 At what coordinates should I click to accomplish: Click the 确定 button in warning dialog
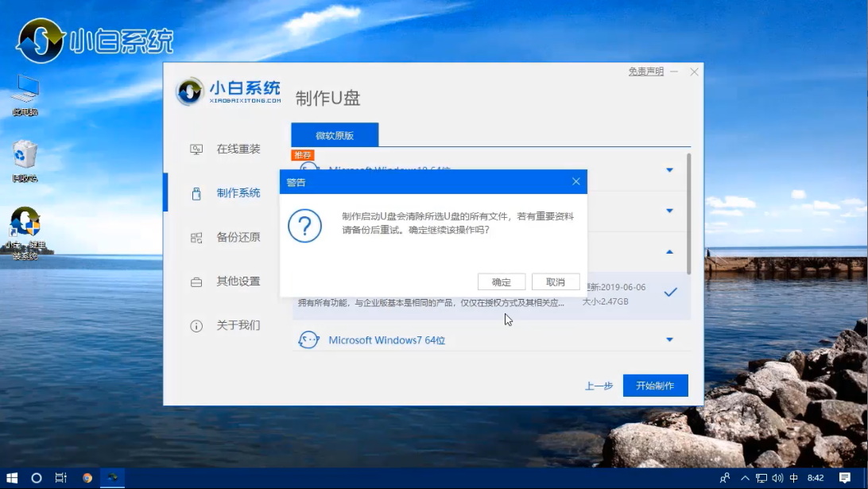[502, 282]
